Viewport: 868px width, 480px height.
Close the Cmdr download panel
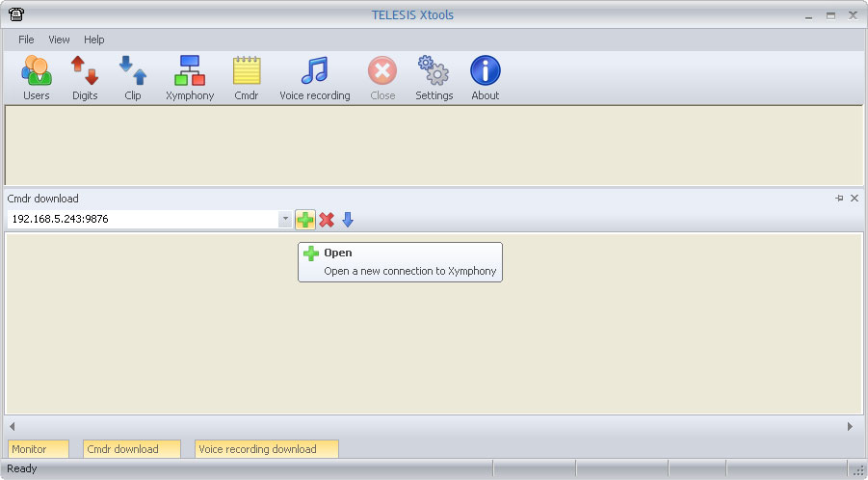click(x=855, y=198)
